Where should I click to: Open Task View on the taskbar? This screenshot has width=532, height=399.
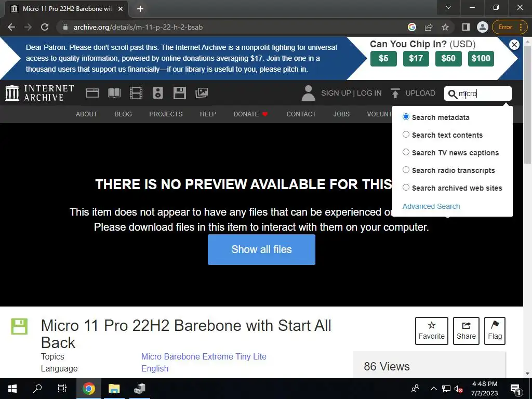tap(62, 389)
